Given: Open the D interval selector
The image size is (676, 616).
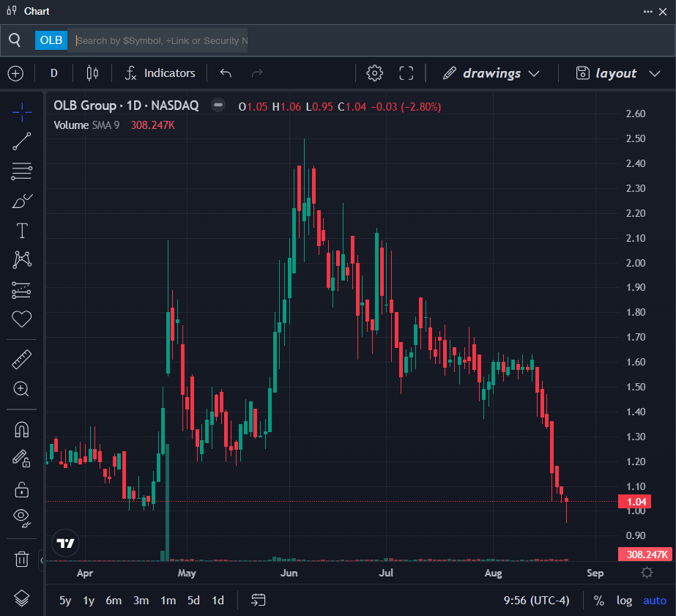Looking at the screenshot, I should (x=54, y=73).
